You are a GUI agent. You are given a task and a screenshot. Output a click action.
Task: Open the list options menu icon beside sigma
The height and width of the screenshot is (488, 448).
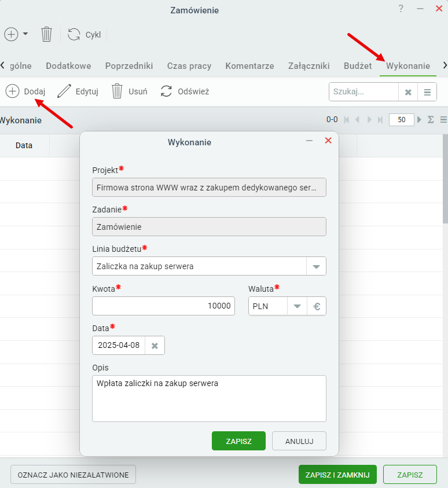pyautogui.click(x=443, y=119)
